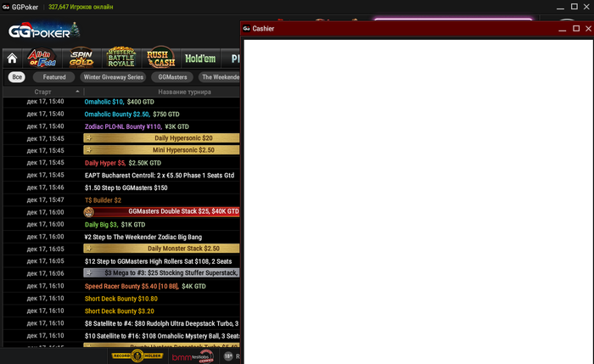The width and height of the screenshot is (594, 364).
Task: Open Speed Racer Bounty $5.40 tournament
Action: [145, 286]
